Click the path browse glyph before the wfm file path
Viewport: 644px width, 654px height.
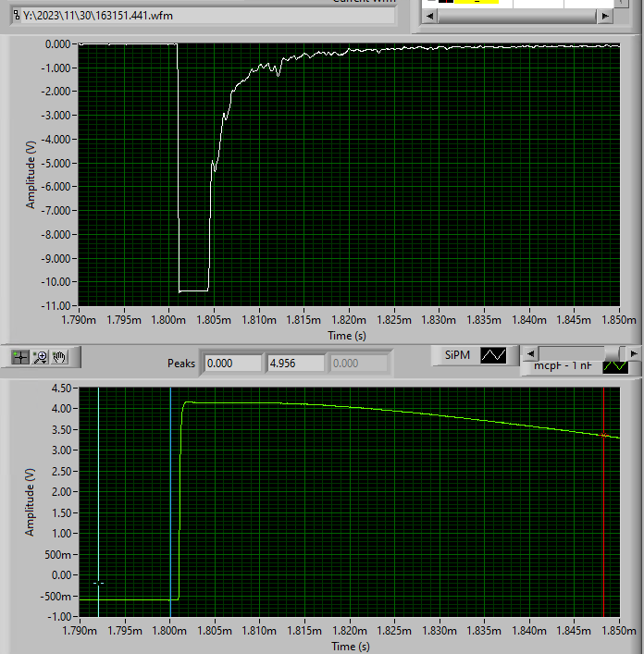(x=17, y=16)
